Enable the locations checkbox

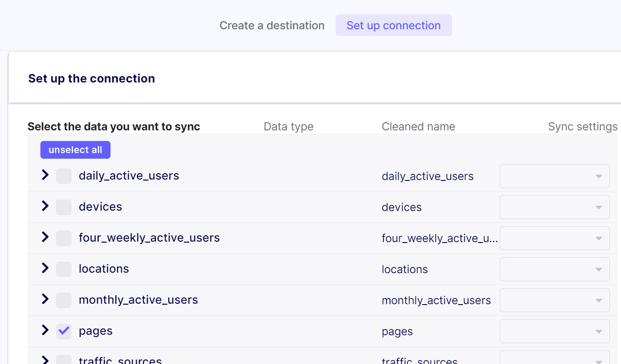click(x=63, y=269)
